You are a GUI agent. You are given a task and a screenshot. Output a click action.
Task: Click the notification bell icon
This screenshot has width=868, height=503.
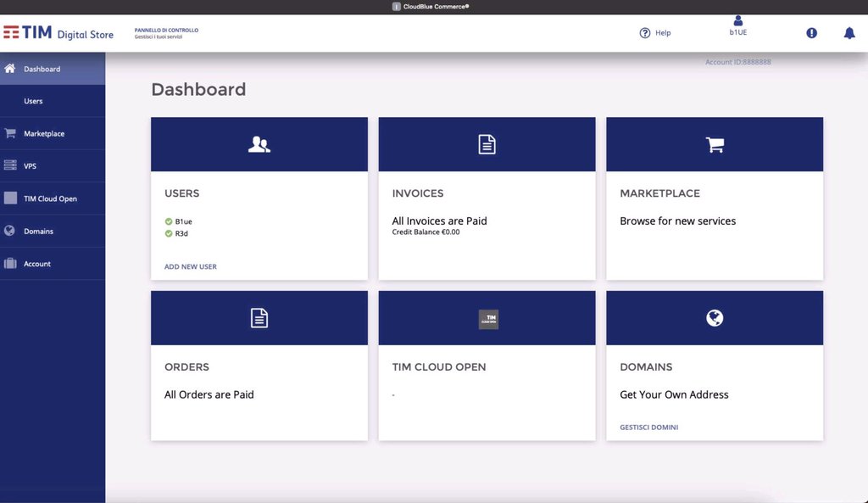(849, 33)
